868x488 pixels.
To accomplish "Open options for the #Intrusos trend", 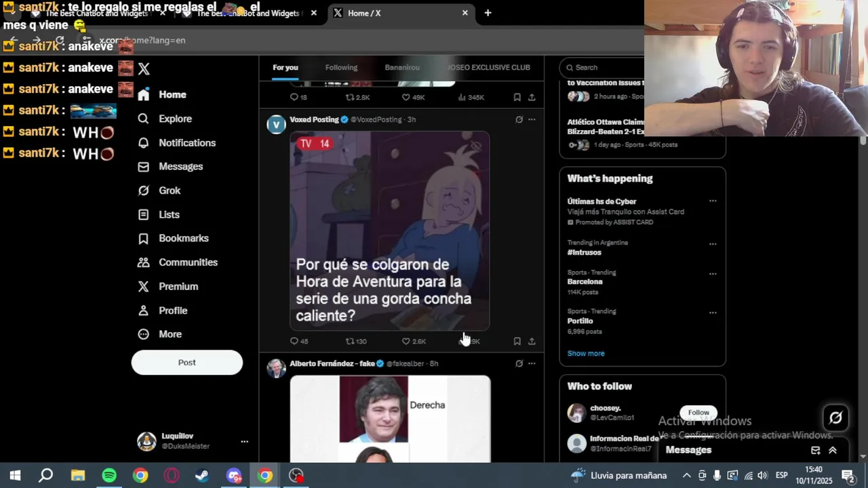I will pos(713,244).
